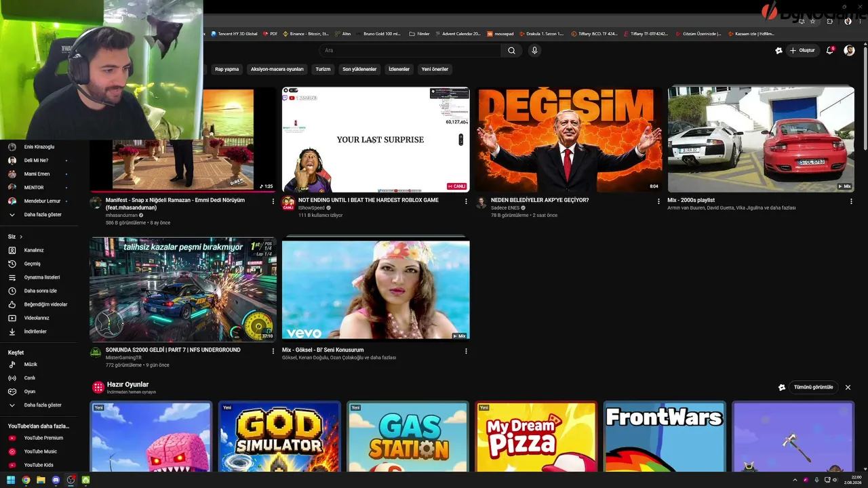Click the Oluştur create button
Screen dimensions: 868x488
click(x=802, y=50)
